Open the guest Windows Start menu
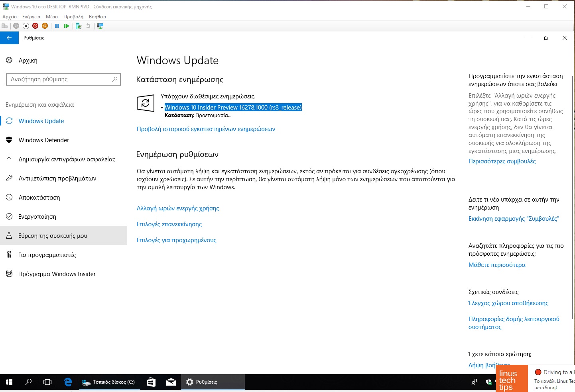This screenshot has height=392, width=575. click(x=9, y=382)
